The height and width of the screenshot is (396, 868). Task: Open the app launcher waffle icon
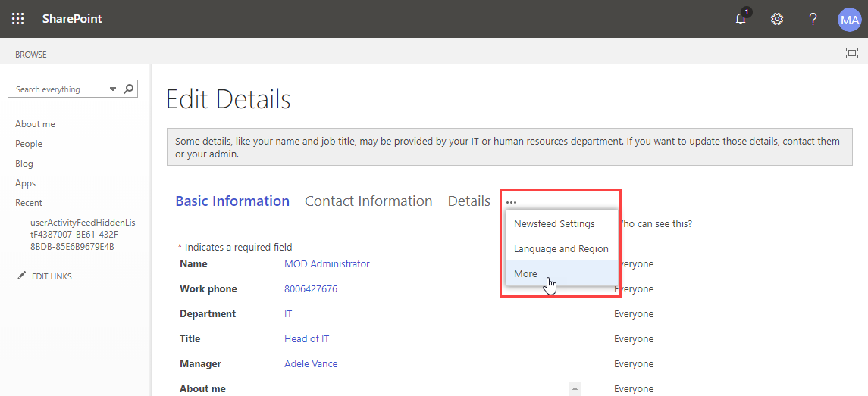point(17,19)
